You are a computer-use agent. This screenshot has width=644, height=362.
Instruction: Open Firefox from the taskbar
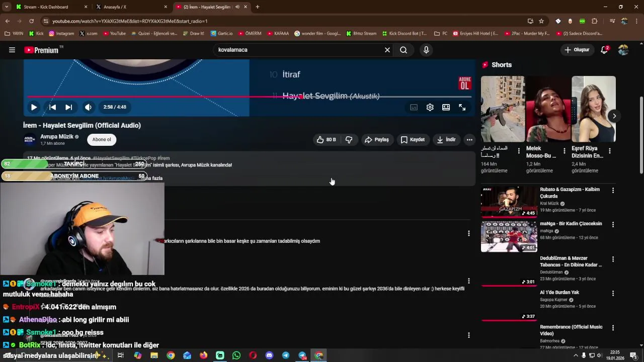[x=203, y=355]
